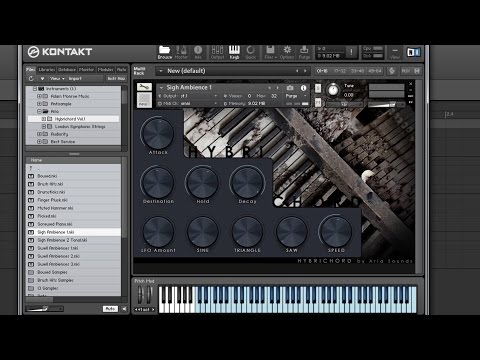Click the Decay knob
The width and height of the screenshot is (480, 360).
[x=247, y=182]
